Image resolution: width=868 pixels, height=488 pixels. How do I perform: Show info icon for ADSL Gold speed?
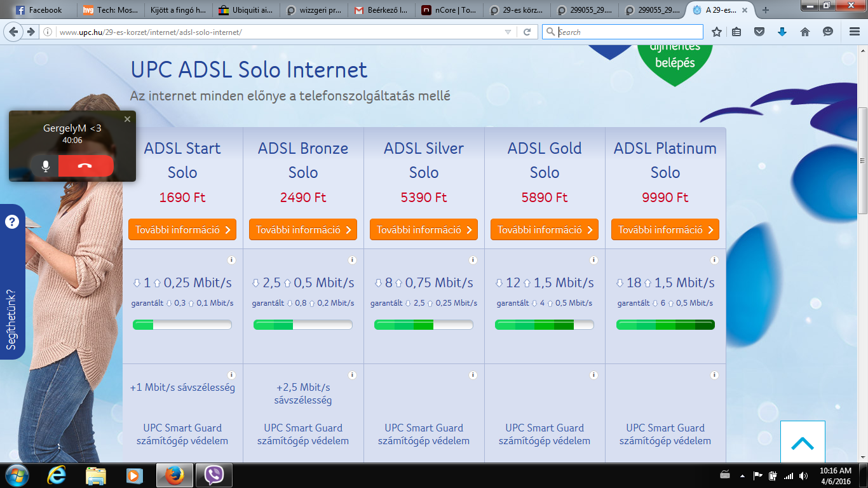(593, 260)
